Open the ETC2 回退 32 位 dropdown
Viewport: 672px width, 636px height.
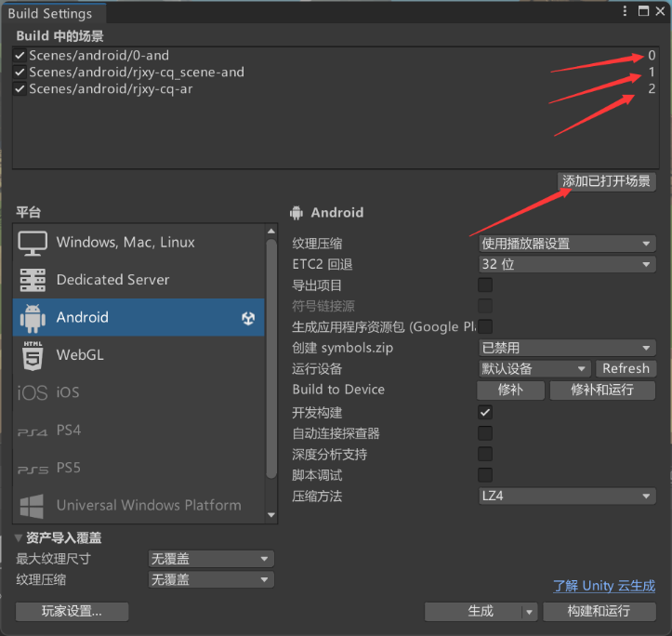[567, 264]
